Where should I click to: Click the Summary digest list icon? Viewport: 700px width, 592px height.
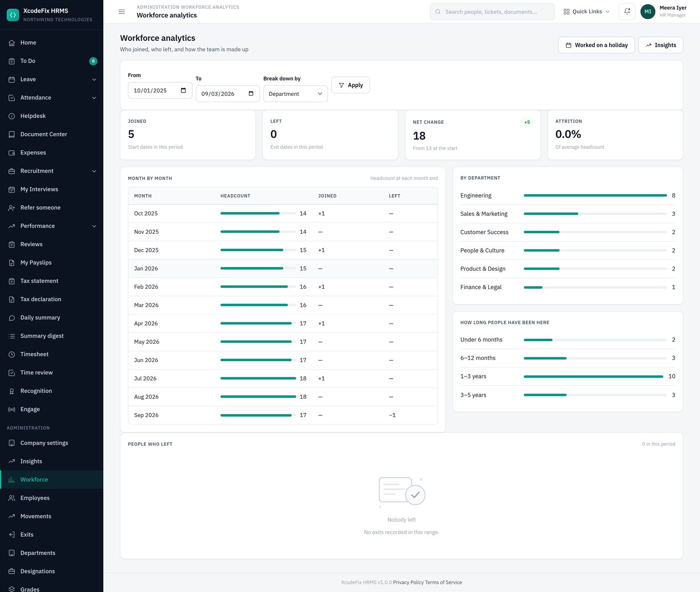tap(12, 336)
